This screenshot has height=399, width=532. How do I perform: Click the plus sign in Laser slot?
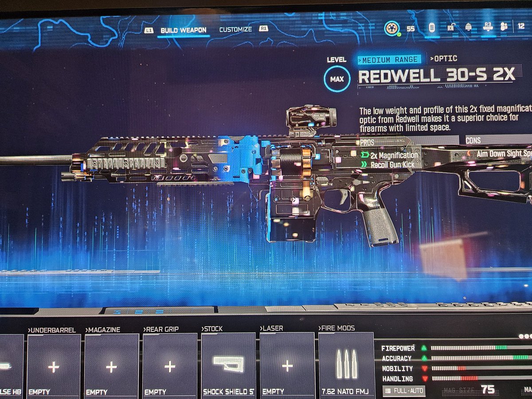(x=287, y=366)
